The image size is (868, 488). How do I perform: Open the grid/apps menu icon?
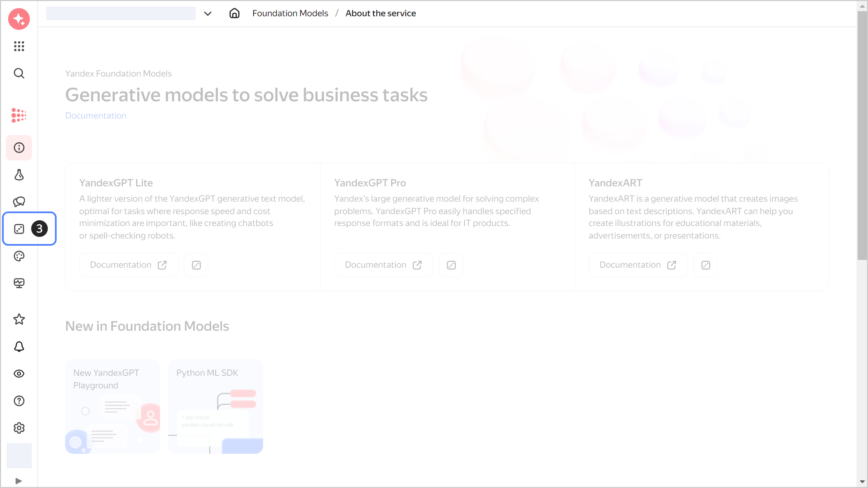(x=19, y=46)
